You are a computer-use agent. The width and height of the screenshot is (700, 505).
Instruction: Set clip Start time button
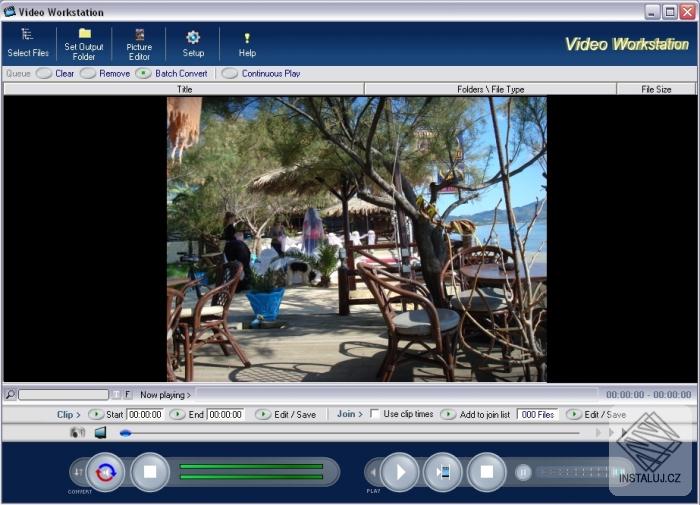click(95, 414)
